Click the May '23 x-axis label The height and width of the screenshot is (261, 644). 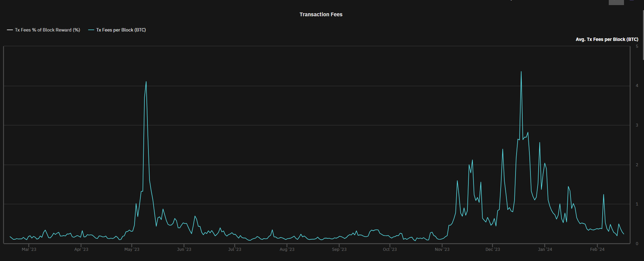pyautogui.click(x=132, y=249)
